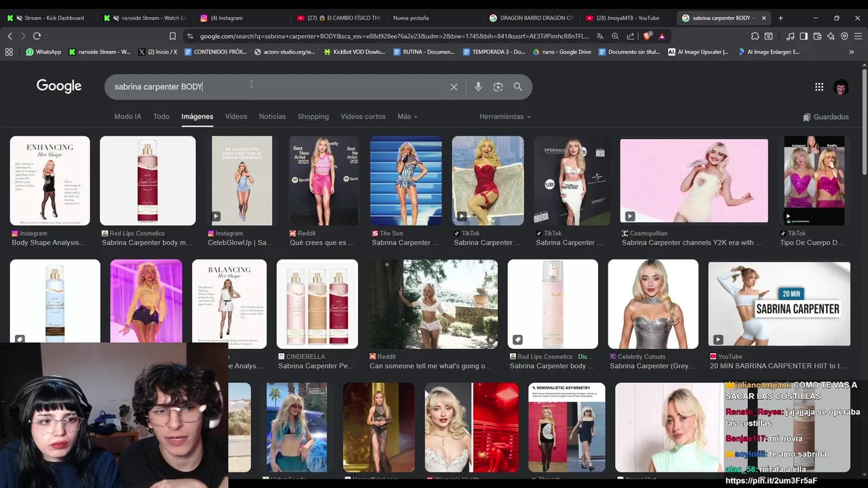Open the Brave VPN shield icon
This screenshot has width=868, height=488.
coord(844,36)
